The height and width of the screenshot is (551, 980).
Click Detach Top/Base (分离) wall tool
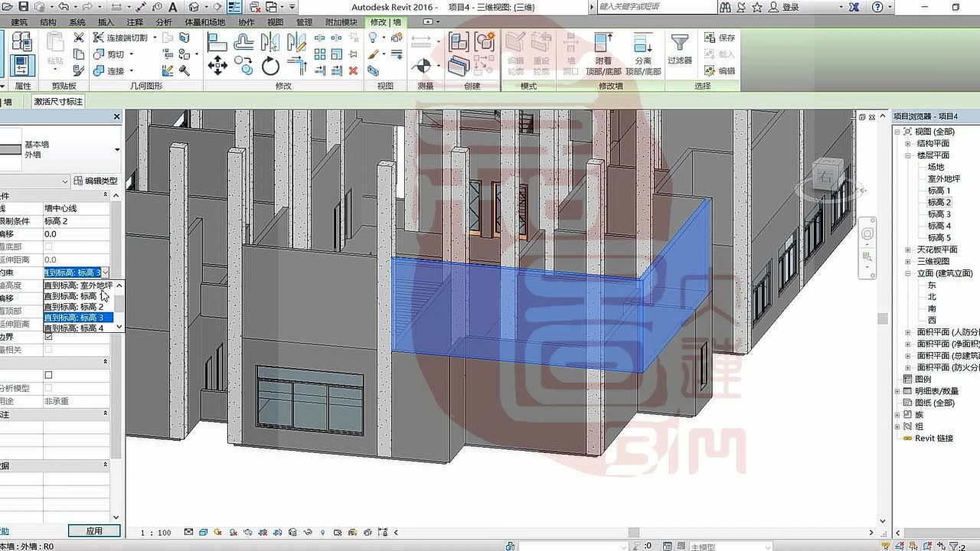pos(643,54)
